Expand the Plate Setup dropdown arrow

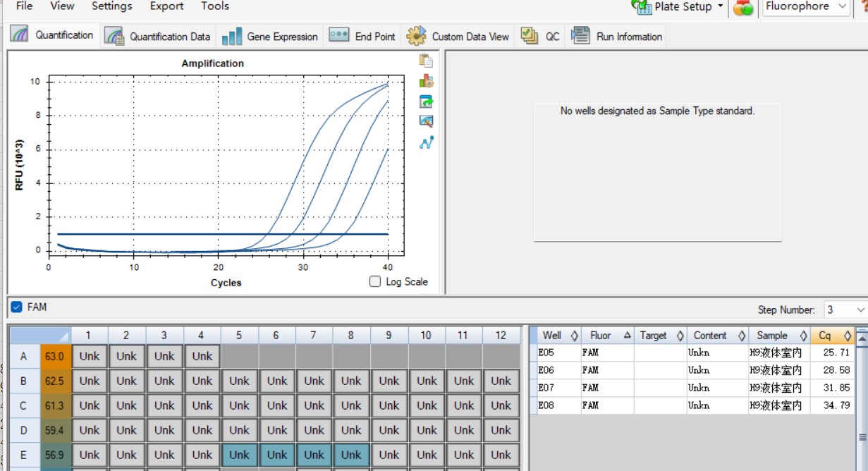720,6
